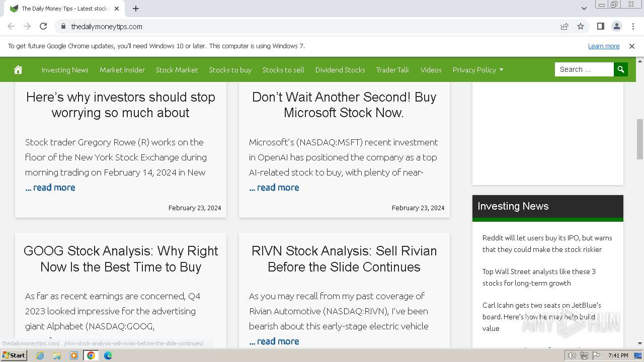
Task: Open the Dividend Stocks menu item
Action: coord(340,70)
